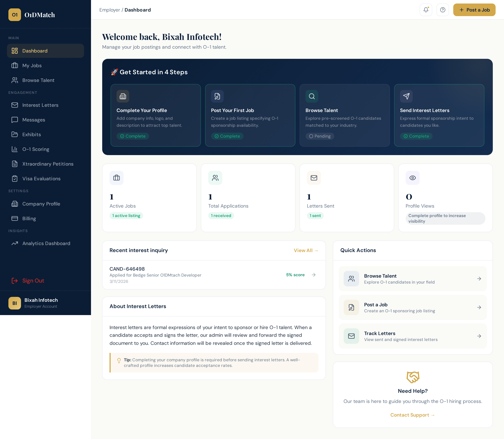
Task: Go to Visa Evaluations
Action: [45, 179]
